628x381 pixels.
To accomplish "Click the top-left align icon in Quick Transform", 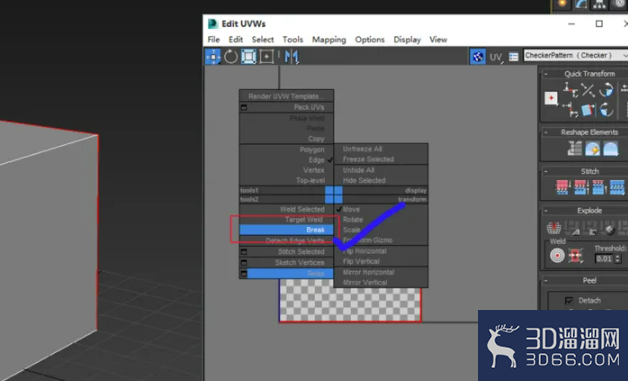I will coord(570,90).
